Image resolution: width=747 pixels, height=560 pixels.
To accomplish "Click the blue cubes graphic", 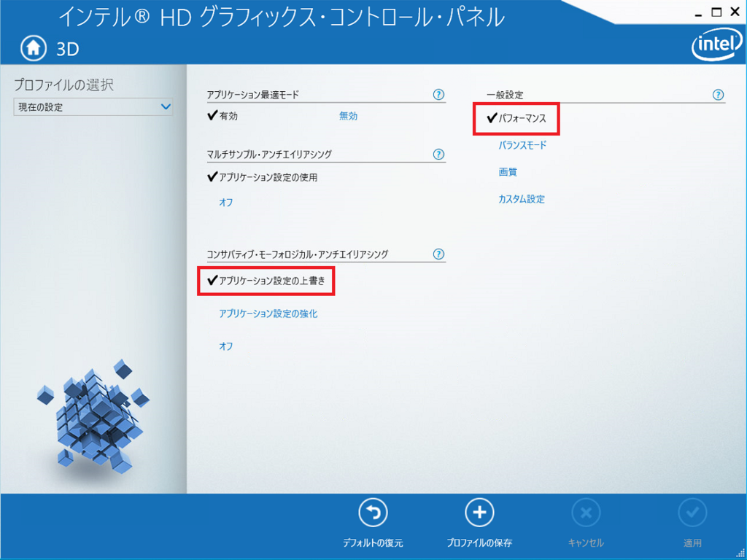I will (93, 416).
